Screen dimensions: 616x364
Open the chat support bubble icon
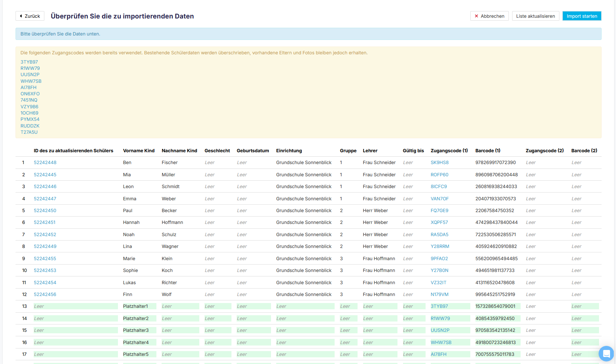606,354
